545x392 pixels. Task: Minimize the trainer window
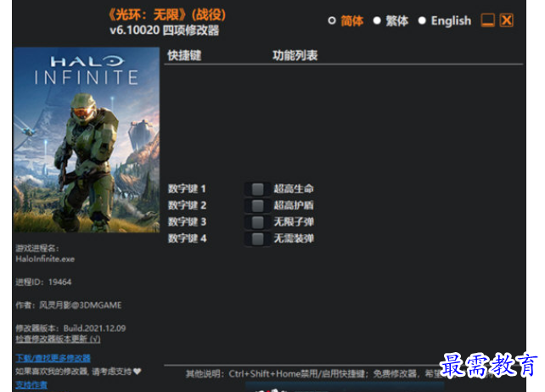487,20
